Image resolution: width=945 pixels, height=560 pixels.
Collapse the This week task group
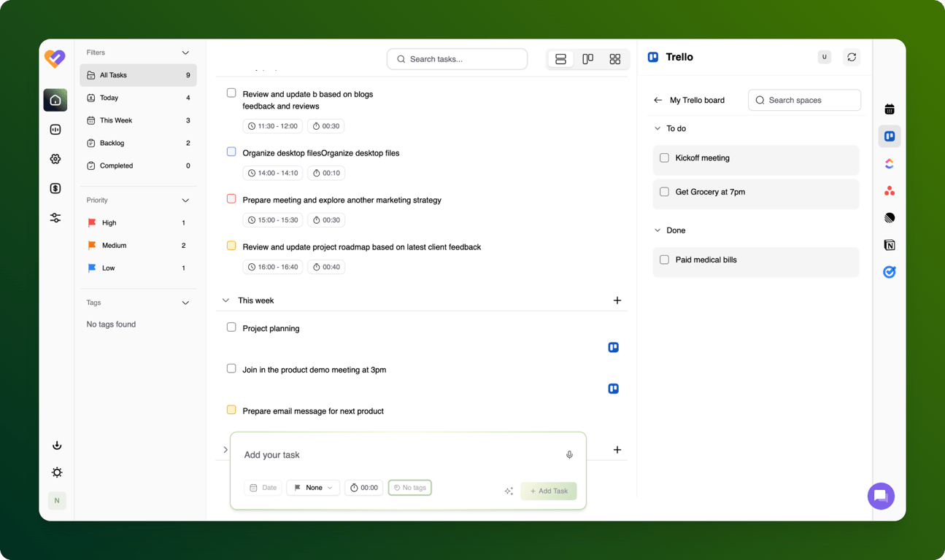click(225, 300)
